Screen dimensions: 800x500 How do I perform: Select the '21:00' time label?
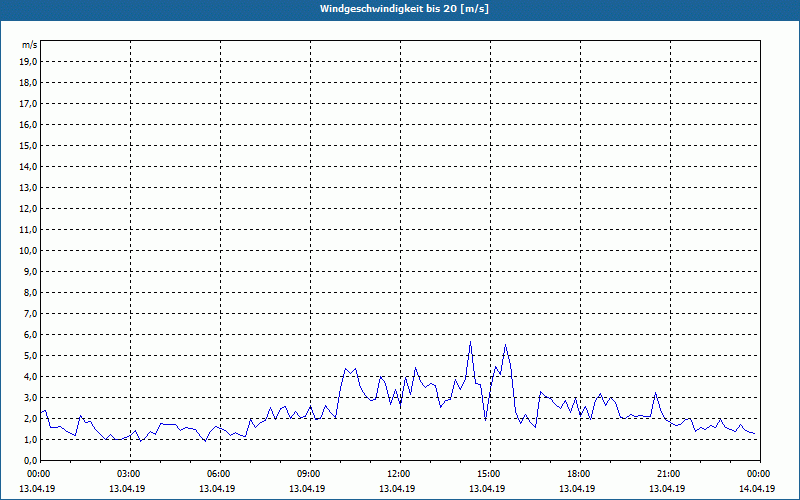tap(670, 474)
